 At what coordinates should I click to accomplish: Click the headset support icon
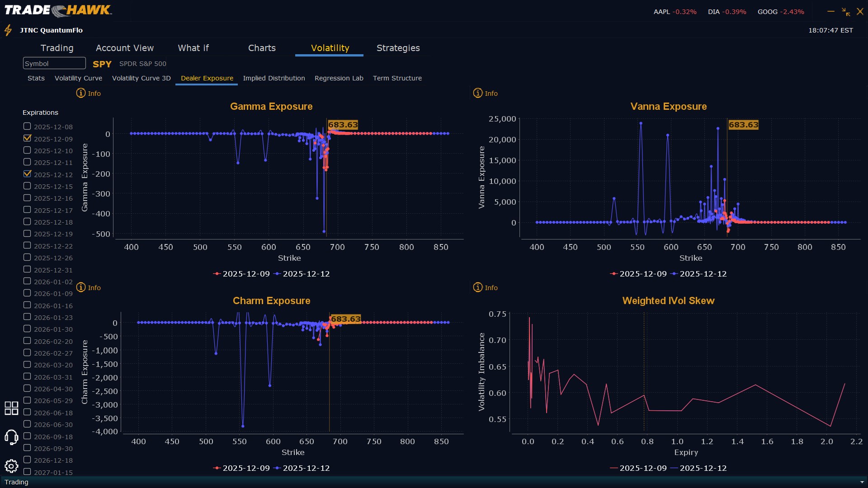[11, 437]
